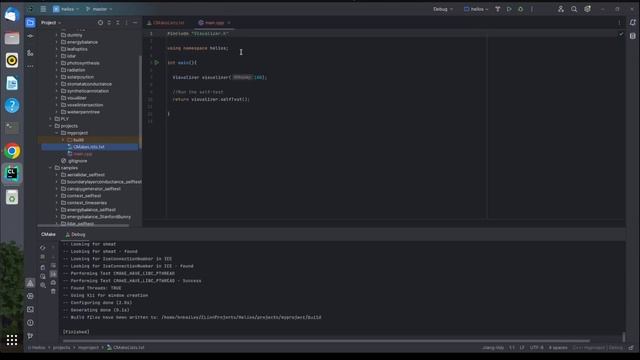Toggle soft-wrap in CMake output
The height and width of the screenshot is (360, 640).
click(x=53, y=265)
